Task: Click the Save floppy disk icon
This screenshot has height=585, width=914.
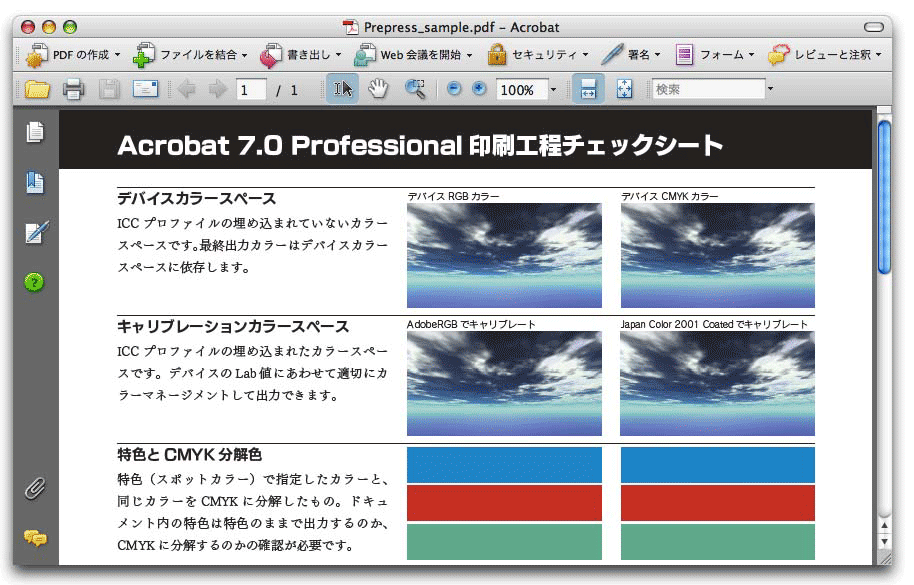Action: [109, 90]
